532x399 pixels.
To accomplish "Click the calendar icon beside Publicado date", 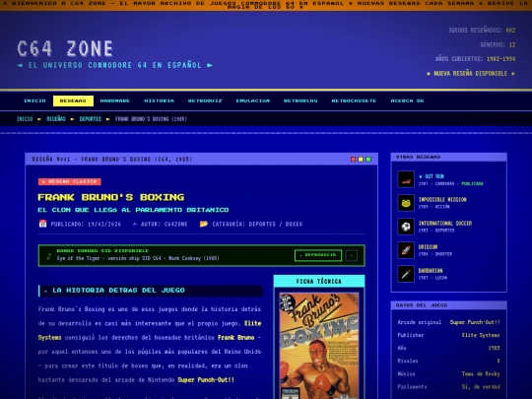I will pyautogui.click(x=42, y=224).
